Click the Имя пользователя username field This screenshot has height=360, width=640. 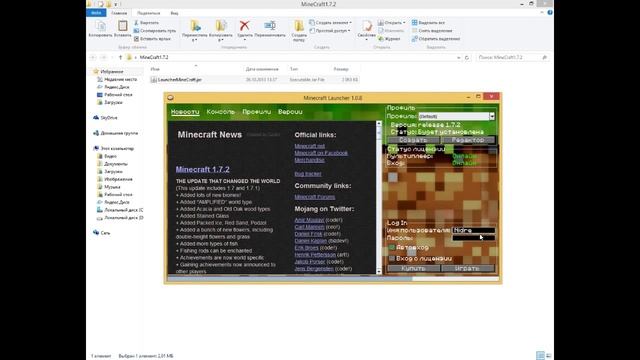(x=473, y=231)
